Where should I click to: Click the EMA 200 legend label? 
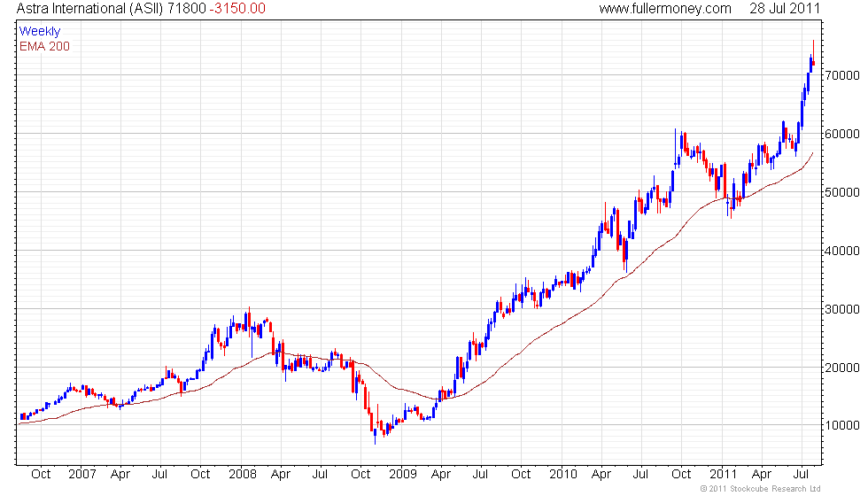45,46
